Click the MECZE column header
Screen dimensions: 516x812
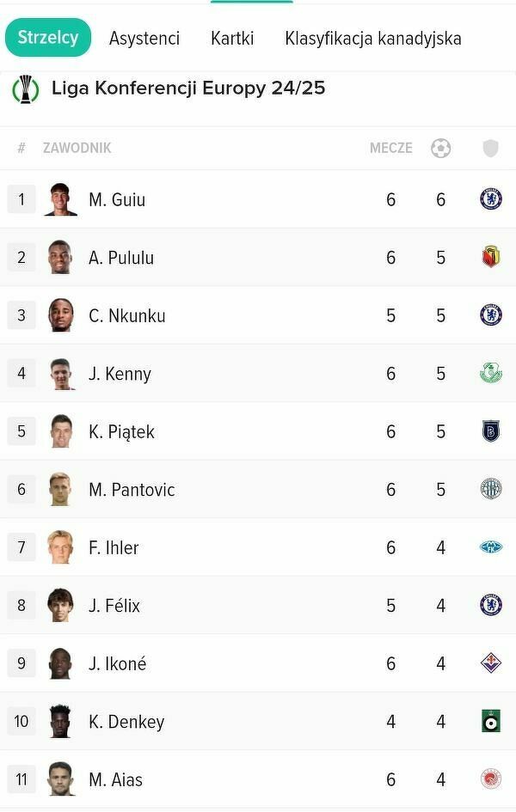390,148
